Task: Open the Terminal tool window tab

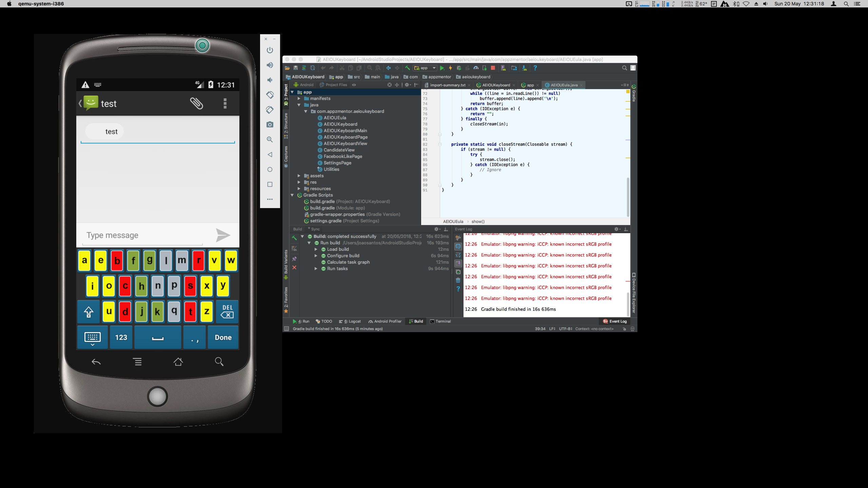Action: click(440, 321)
